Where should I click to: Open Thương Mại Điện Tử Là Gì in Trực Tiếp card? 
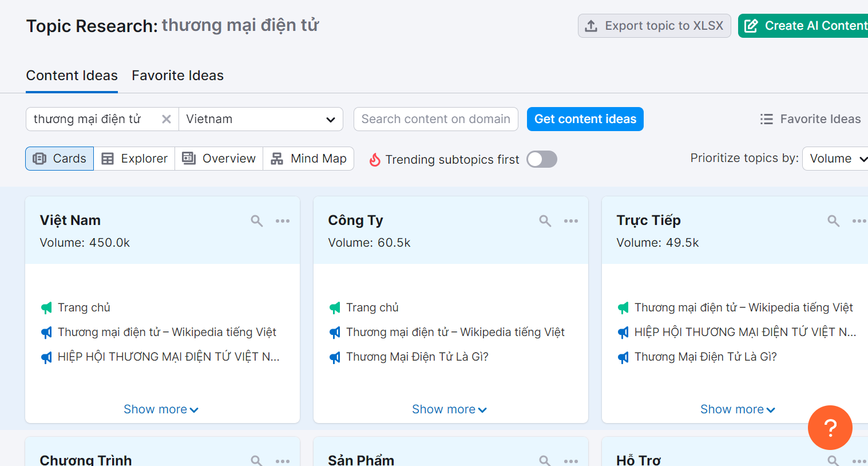pos(706,357)
